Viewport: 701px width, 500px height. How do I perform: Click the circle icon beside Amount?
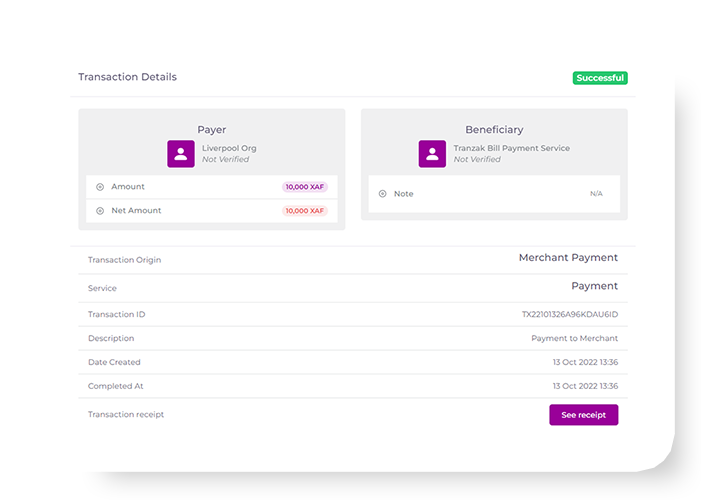(100, 187)
